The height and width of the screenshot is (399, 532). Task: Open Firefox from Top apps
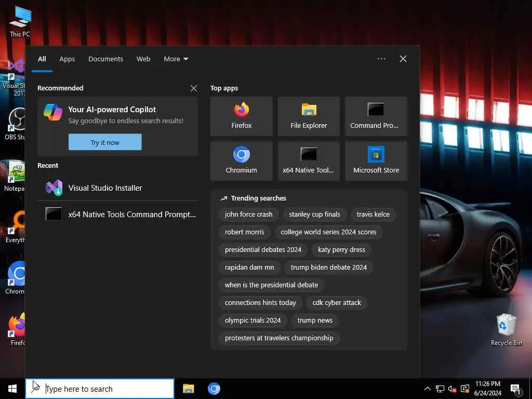pos(241,116)
